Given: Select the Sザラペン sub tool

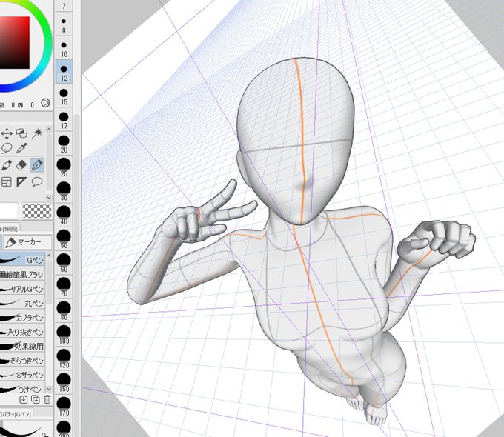Looking at the screenshot, I should tap(22, 375).
